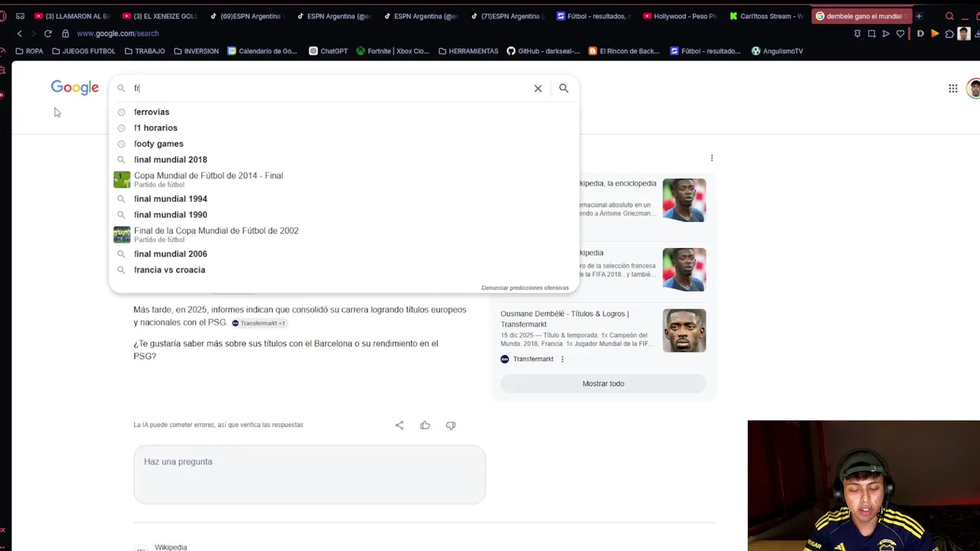Open the tab search magnifier in title bar
The width and height of the screenshot is (980, 551).
coord(950,16)
